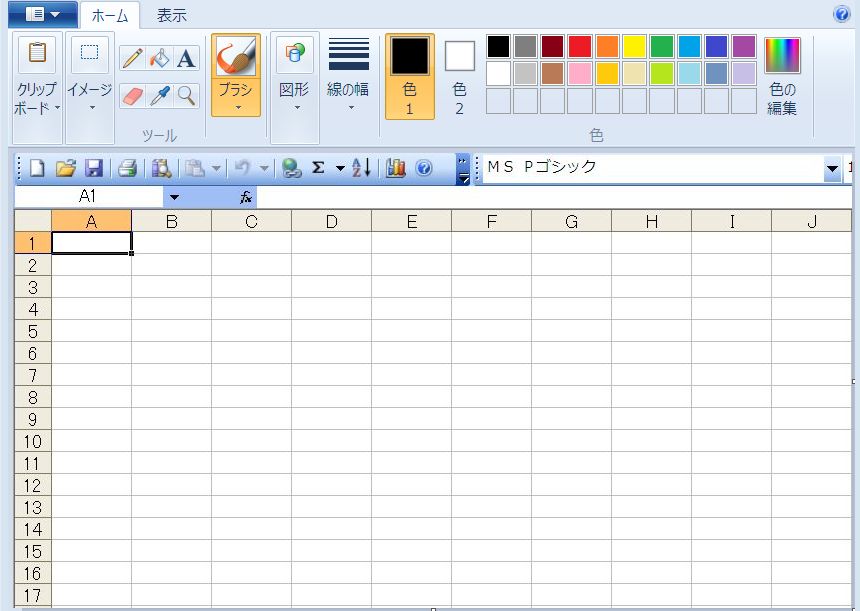Click the Save floppy disk icon in the Excel toolbar
Viewport: 860px width, 611px height.
pos(93,168)
